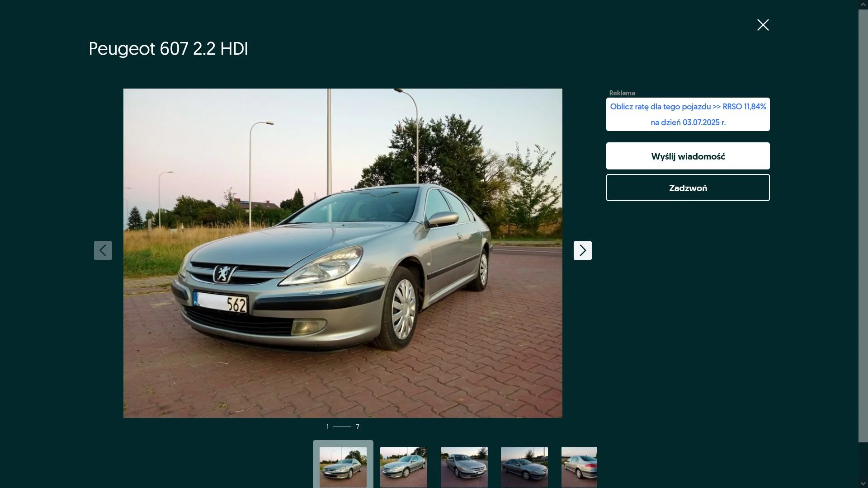The height and width of the screenshot is (488, 868).
Task: Click the vertical scrollbar thumb
Action: click(863, 225)
